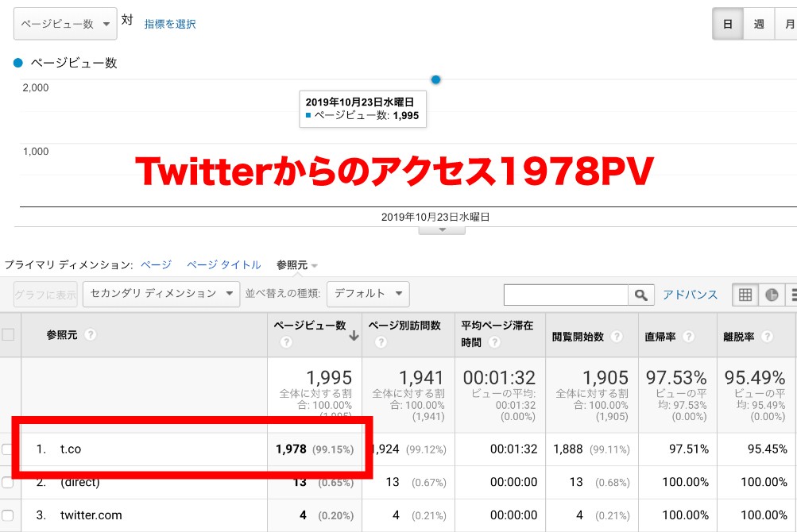797x532 pixels.
Task: Click the 直帰率 100.00% cell in (direct) row
Action: [x=686, y=482]
